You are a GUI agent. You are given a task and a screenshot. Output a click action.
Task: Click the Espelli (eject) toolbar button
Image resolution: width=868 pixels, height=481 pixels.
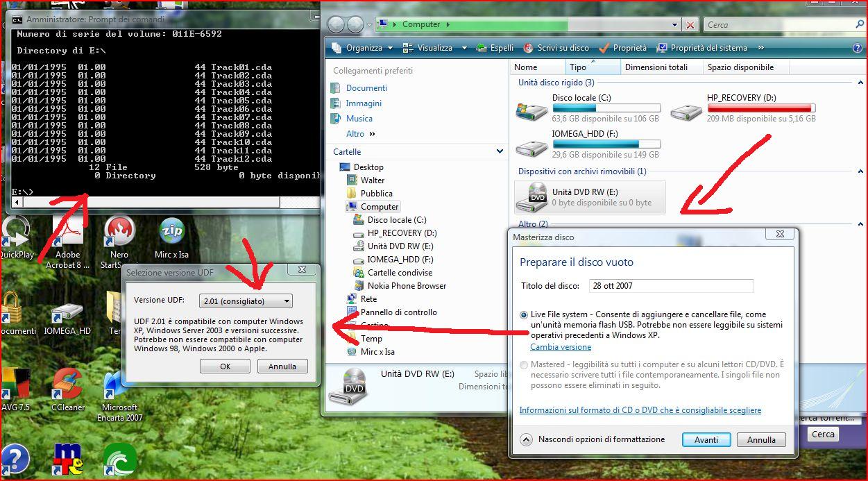(495, 48)
